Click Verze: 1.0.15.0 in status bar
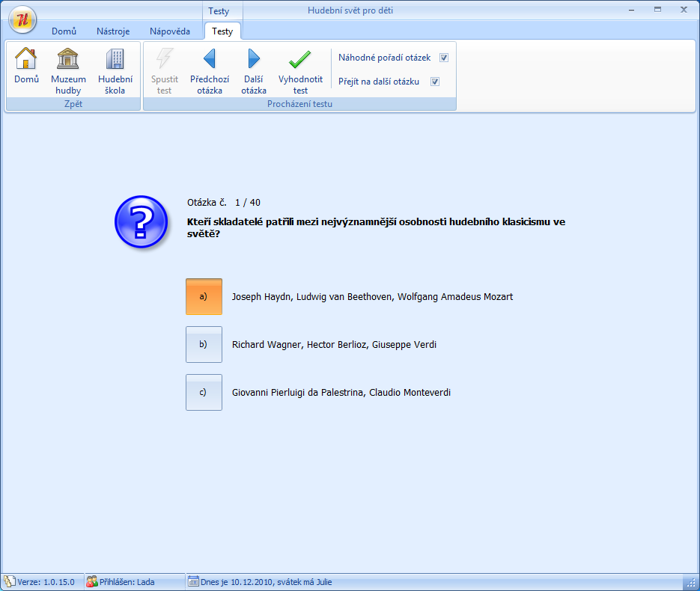700x591 pixels. point(46,582)
